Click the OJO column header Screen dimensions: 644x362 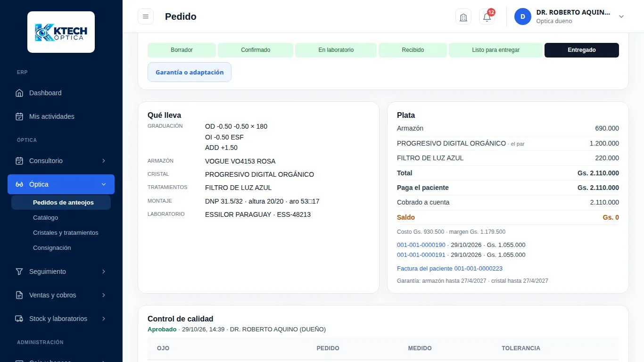[163, 348]
